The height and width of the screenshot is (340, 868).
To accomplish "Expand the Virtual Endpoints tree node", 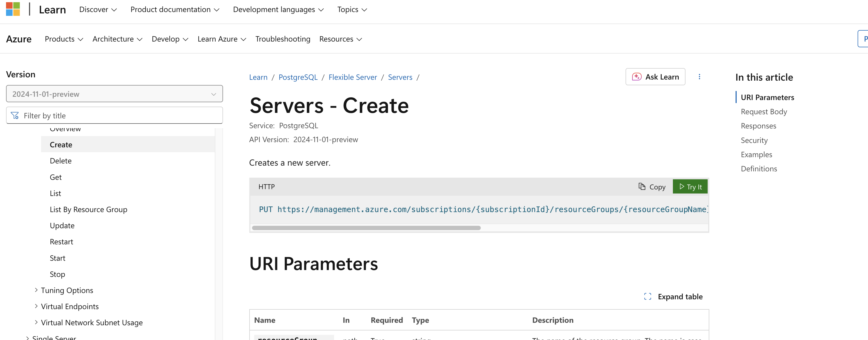I will click(x=36, y=306).
